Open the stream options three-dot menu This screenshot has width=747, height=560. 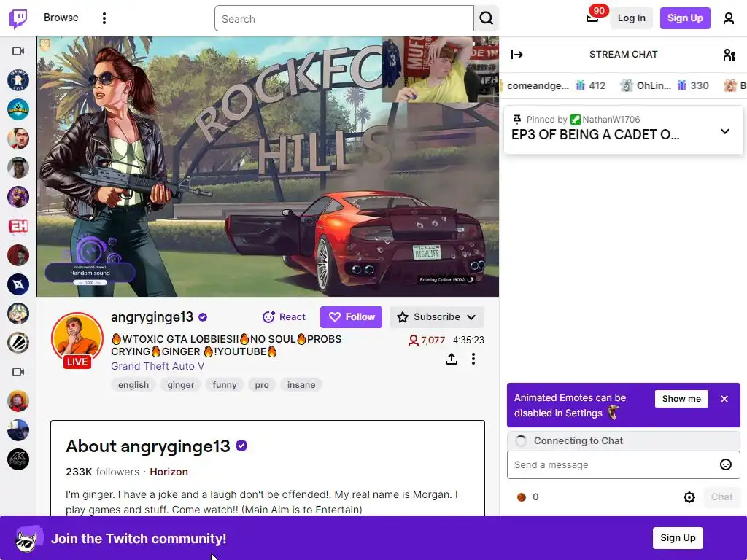point(473,359)
